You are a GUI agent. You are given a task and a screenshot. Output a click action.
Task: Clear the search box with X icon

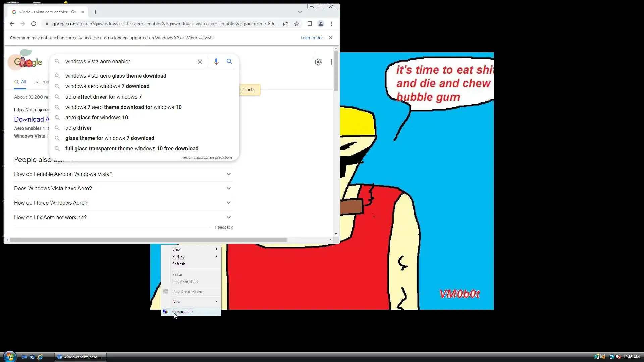point(200,62)
